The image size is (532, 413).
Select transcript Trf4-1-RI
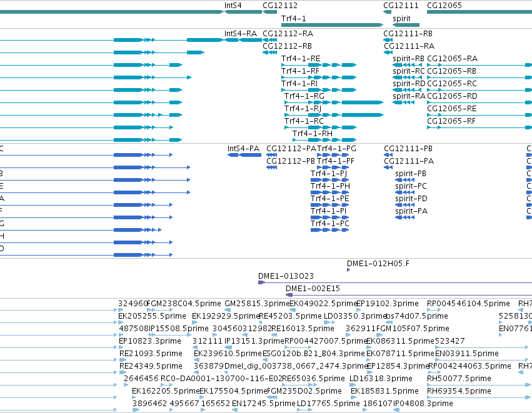point(319,90)
